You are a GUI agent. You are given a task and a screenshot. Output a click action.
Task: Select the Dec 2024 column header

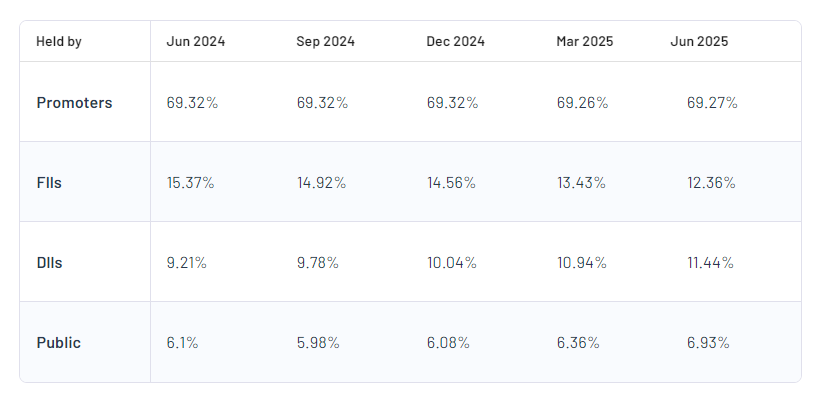pyautogui.click(x=455, y=42)
